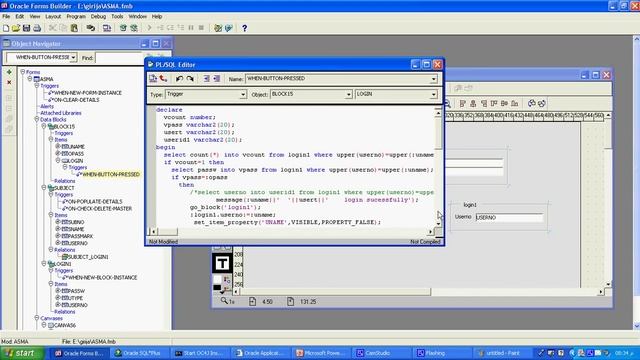Click the Send to Back icon in Layout Editor
Viewport: 640px width, 360px height.
pyautogui.click(x=542, y=104)
